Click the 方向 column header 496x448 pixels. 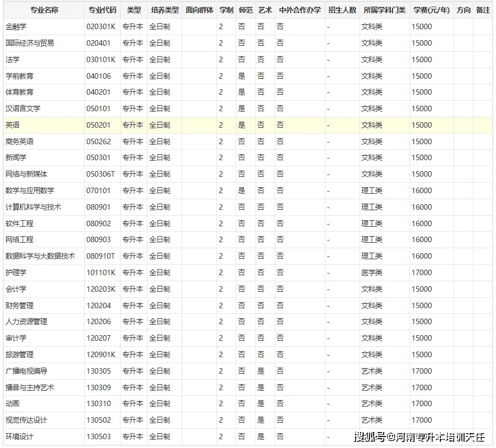tap(464, 10)
